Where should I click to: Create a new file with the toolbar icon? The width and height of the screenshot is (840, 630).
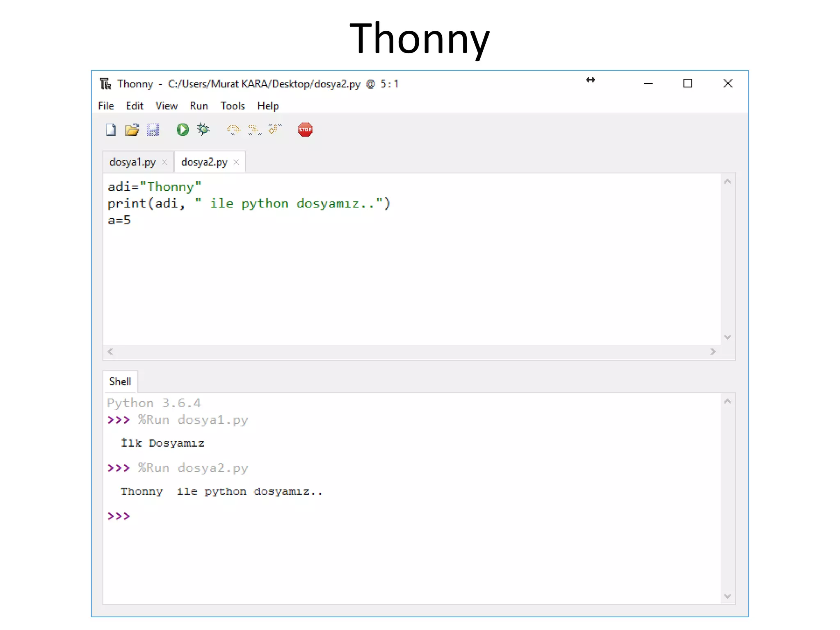click(111, 130)
